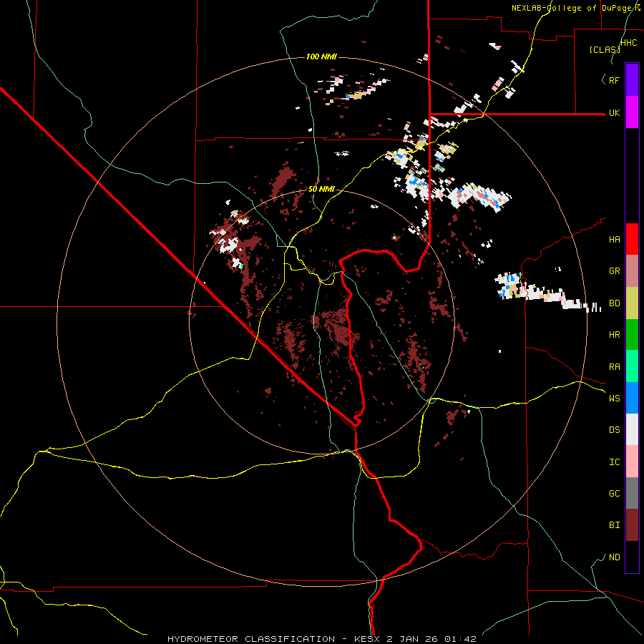Click the RF legend label

coord(614,80)
